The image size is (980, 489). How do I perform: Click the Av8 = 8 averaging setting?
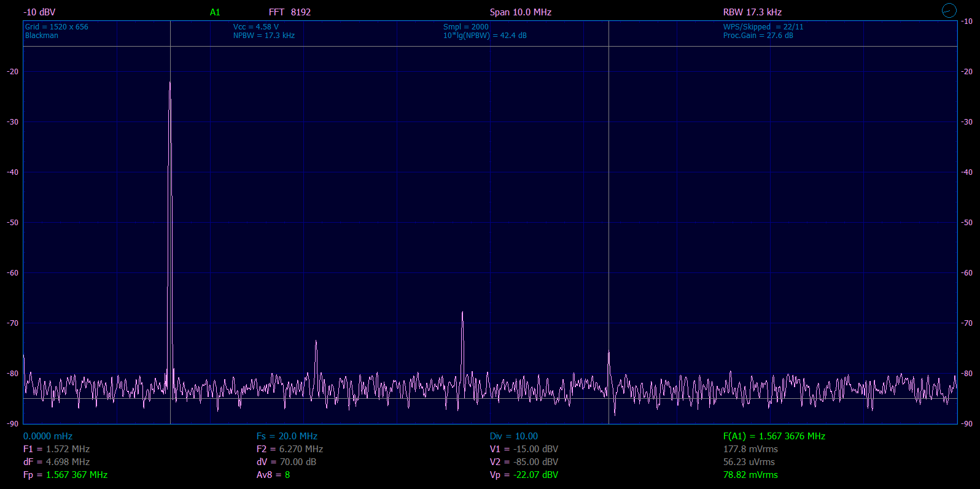tap(273, 475)
